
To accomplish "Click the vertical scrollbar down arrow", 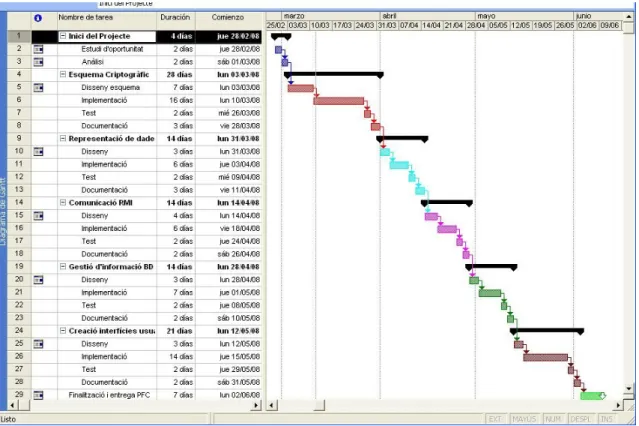I will [x=629, y=389].
